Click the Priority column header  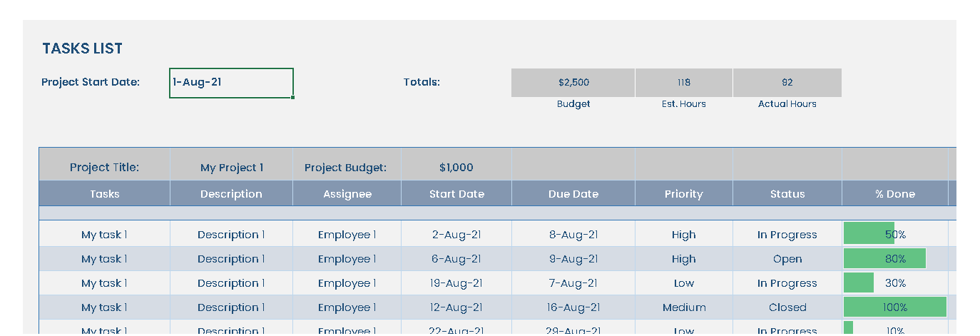[x=683, y=194]
